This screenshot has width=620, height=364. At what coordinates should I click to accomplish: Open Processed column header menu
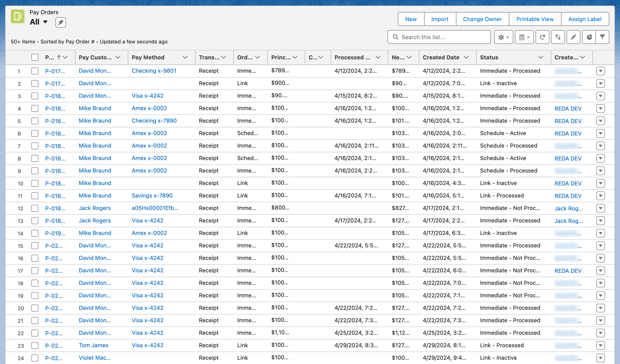[378, 57]
